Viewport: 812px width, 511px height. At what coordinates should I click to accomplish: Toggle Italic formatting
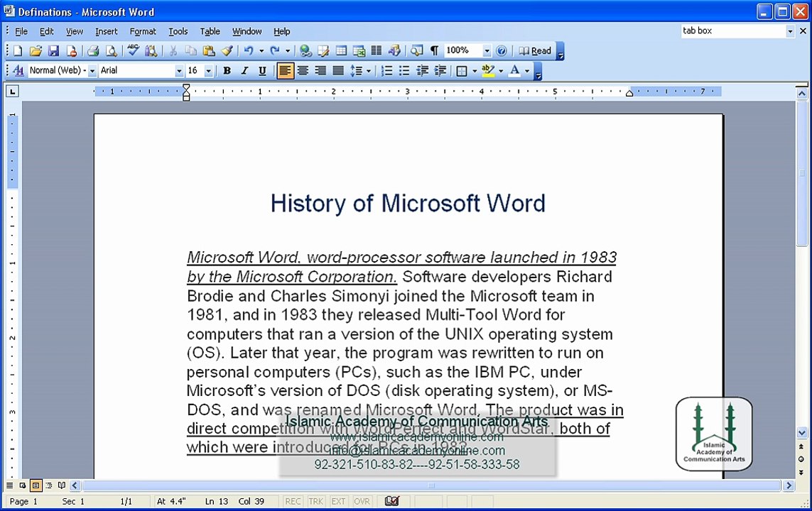[x=244, y=70]
